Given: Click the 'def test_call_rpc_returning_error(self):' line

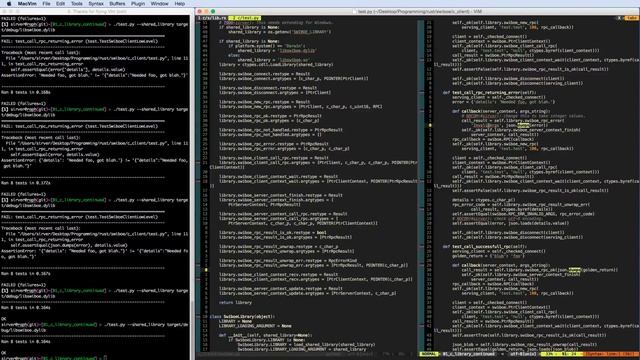Looking at the screenshot, I should (x=489, y=93).
